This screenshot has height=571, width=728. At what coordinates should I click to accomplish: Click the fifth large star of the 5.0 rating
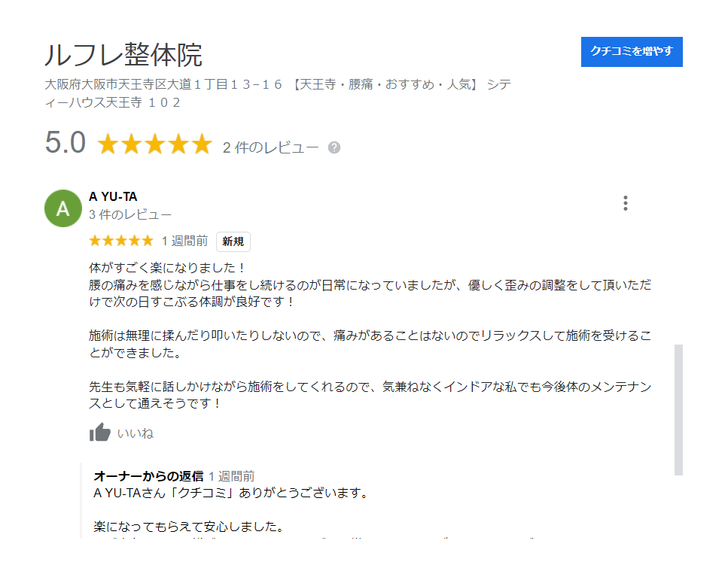point(202,144)
